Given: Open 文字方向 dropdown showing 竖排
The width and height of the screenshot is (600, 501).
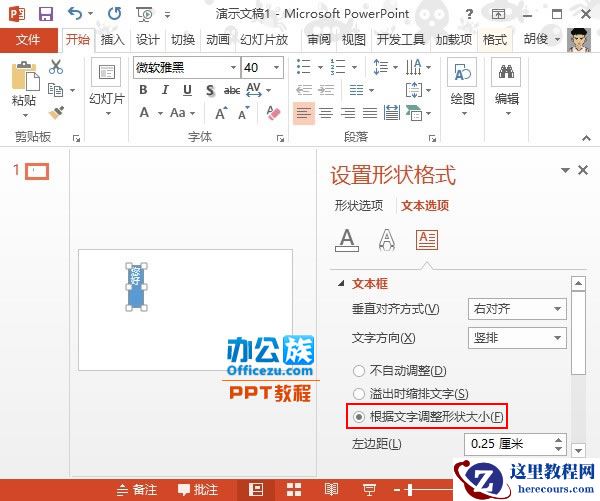Looking at the screenshot, I should pyautogui.click(x=517, y=338).
